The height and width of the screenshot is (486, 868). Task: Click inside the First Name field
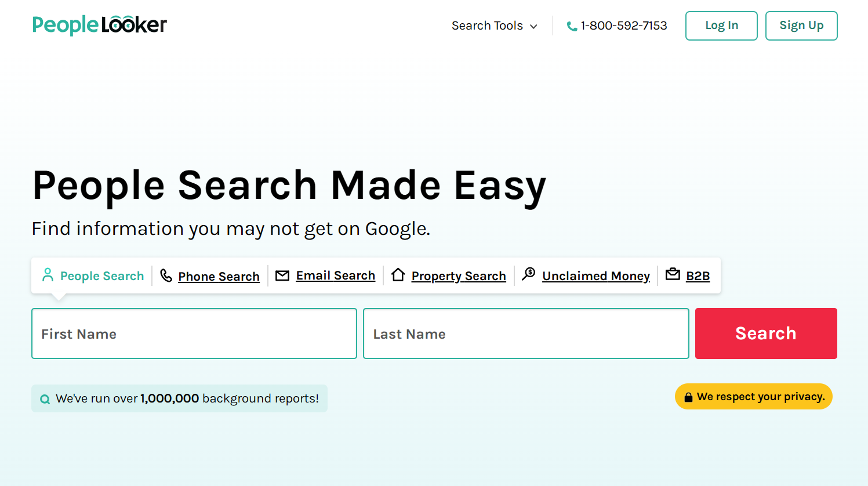click(194, 333)
